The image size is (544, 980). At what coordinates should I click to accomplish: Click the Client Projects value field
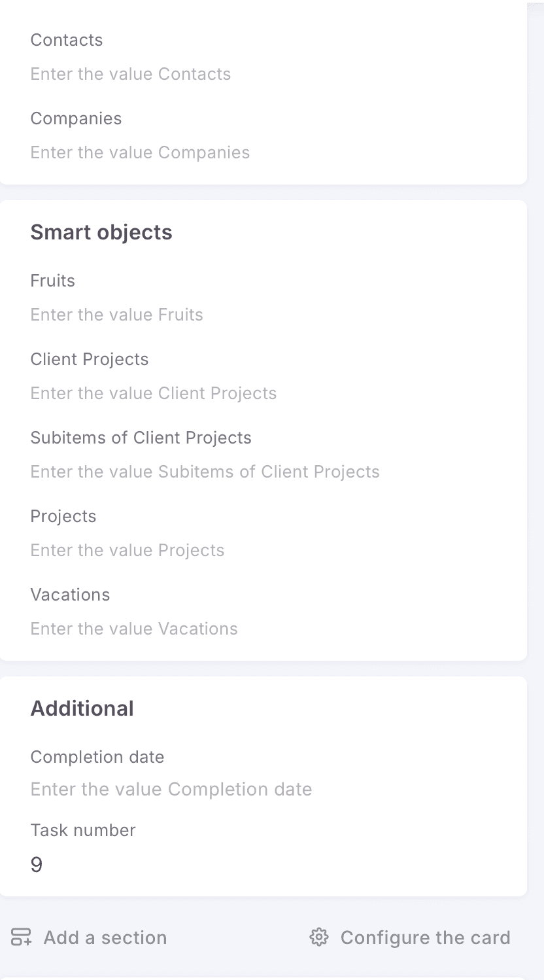153,393
